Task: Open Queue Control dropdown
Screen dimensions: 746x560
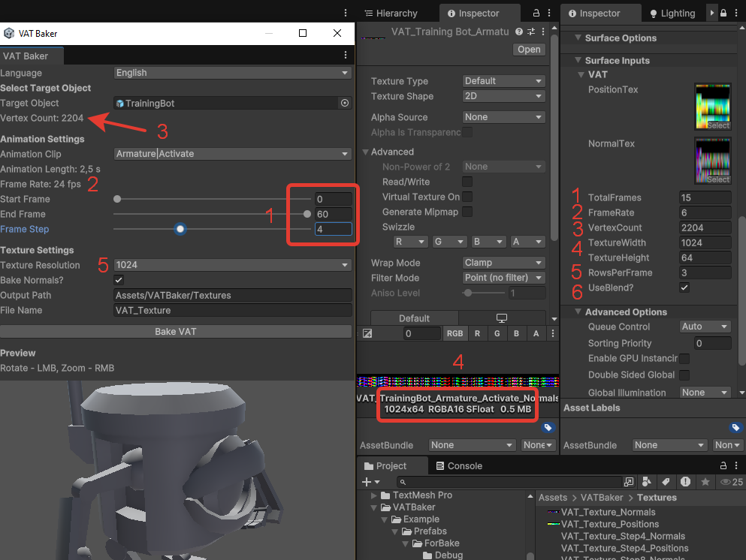Action: click(705, 327)
